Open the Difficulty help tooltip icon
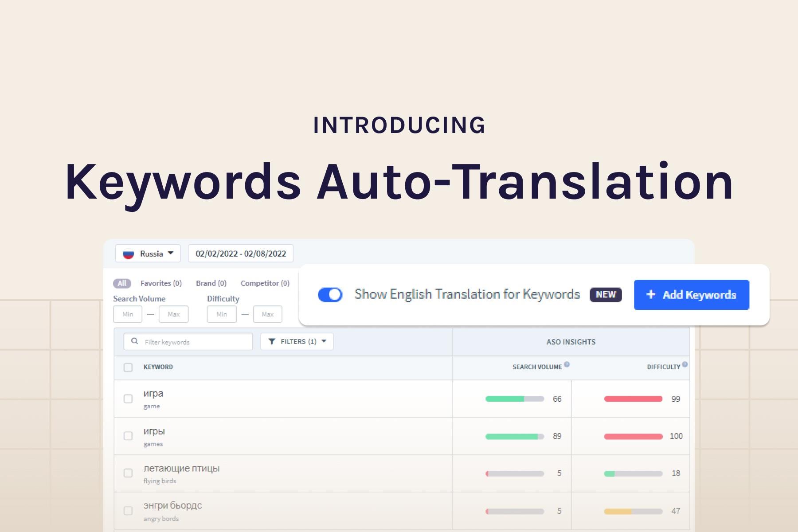 [684, 364]
